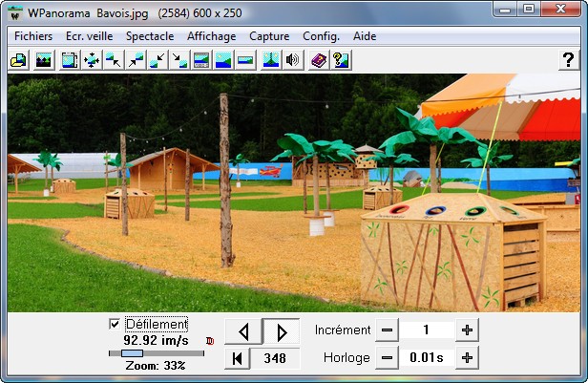Click the narrow strip landscape icon
588x383 pixels.
245,60
